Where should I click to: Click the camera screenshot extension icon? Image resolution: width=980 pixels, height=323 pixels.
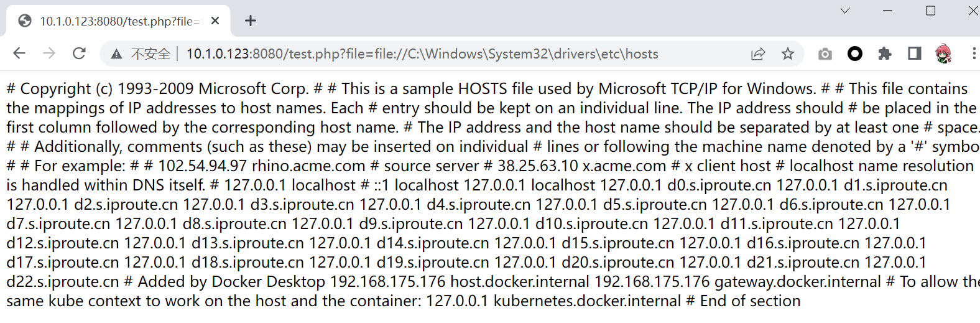[x=825, y=54]
